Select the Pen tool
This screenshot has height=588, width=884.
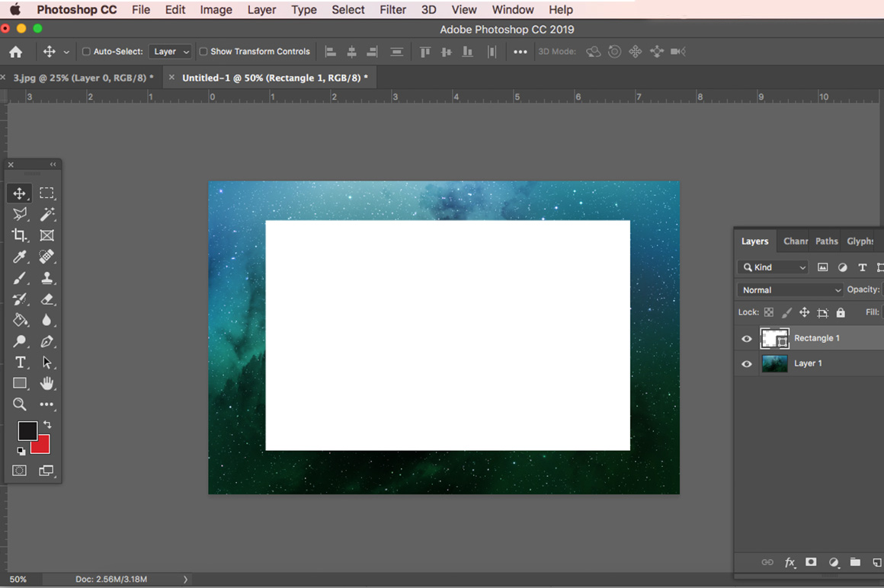point(46,341)
